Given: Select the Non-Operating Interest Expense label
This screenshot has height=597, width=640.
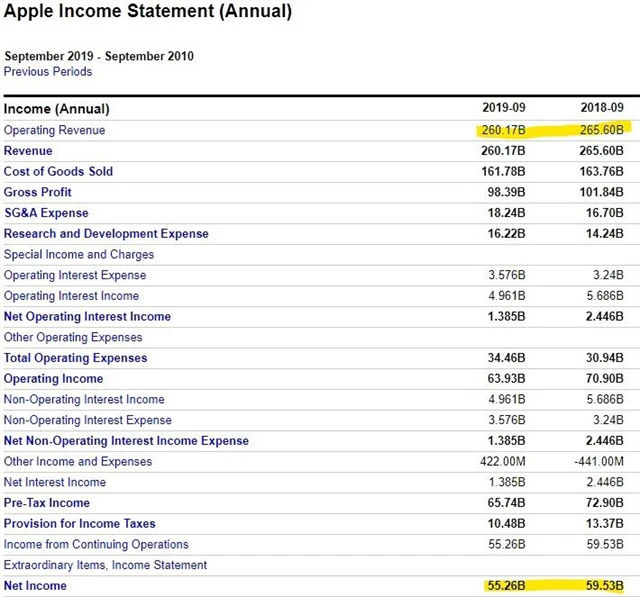Looking at the screenshot, I should click(88, 420).
